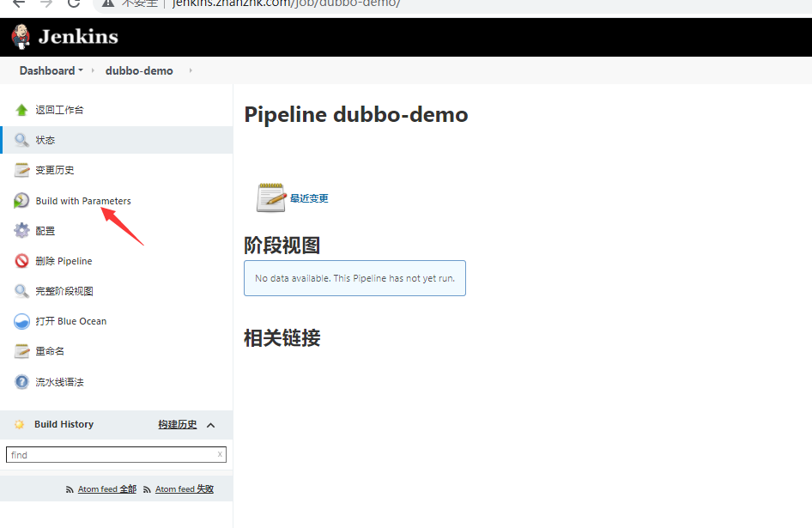Click the Jenkins butler logo icon
Image resolution: width=812 pixels, height=528 pixels.
click(21, 37)
